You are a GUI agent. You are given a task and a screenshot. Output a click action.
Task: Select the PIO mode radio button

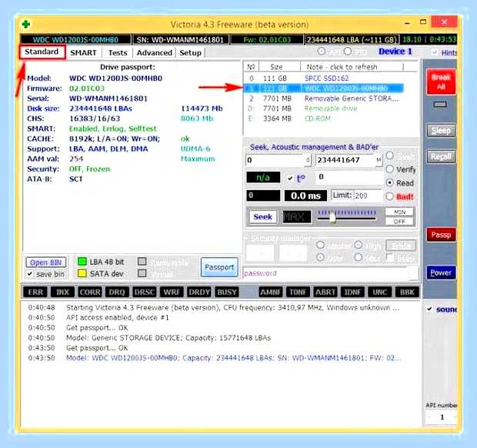click(348, 52)
